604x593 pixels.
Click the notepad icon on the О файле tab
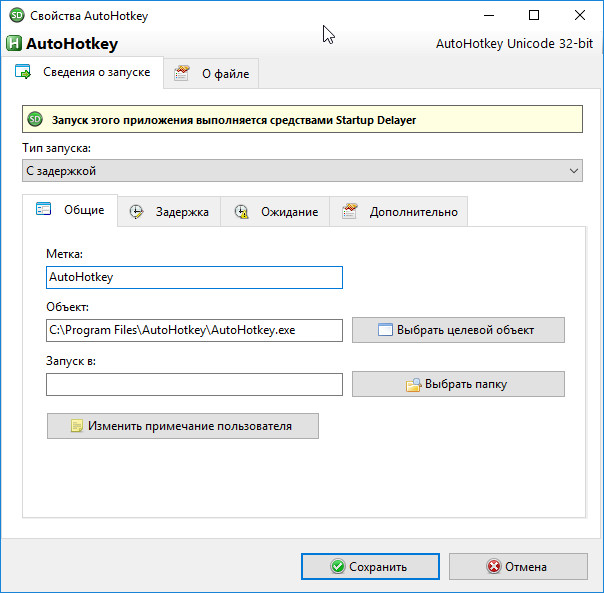click(181, 73)
